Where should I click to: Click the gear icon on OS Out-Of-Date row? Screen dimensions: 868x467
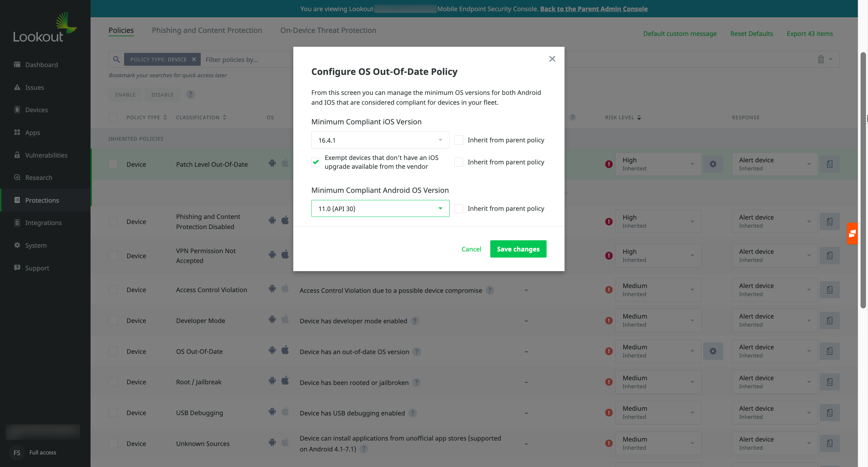(x=713, y=351)
